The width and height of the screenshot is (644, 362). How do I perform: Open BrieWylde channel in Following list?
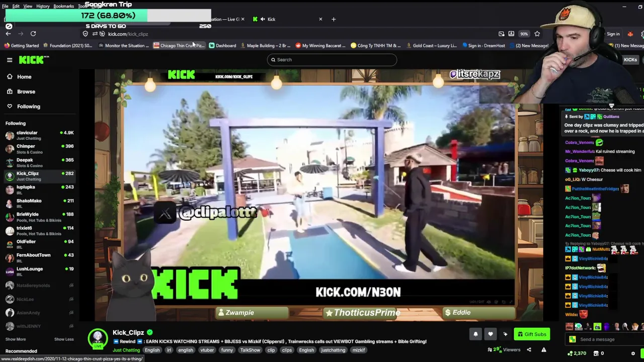click(x=39, y=217)
